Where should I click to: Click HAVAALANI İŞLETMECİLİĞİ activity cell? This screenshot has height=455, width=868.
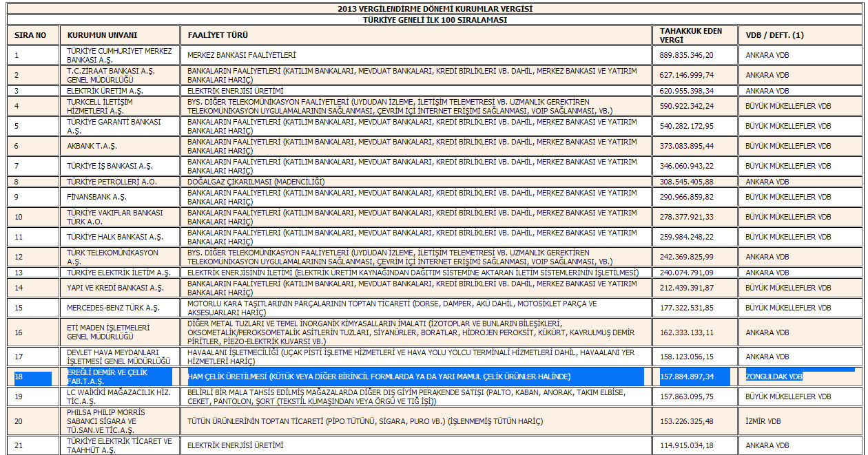(x=416, y=357)
